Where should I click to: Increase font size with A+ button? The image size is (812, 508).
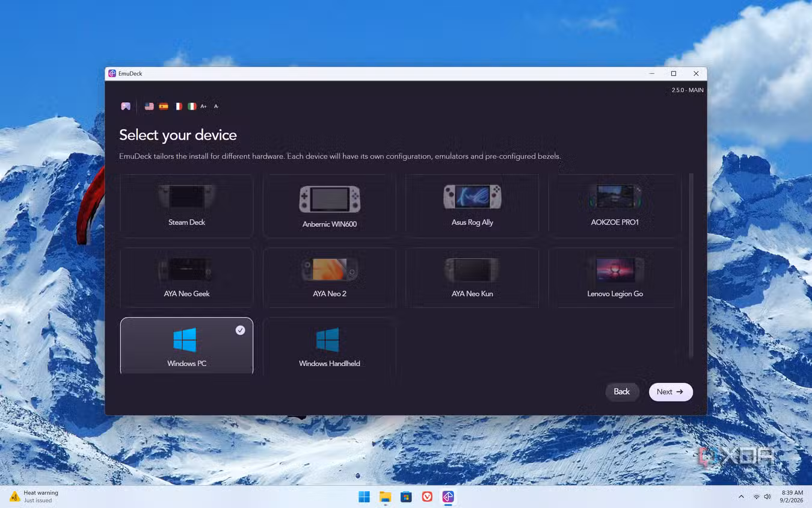[x=203, y=106]
